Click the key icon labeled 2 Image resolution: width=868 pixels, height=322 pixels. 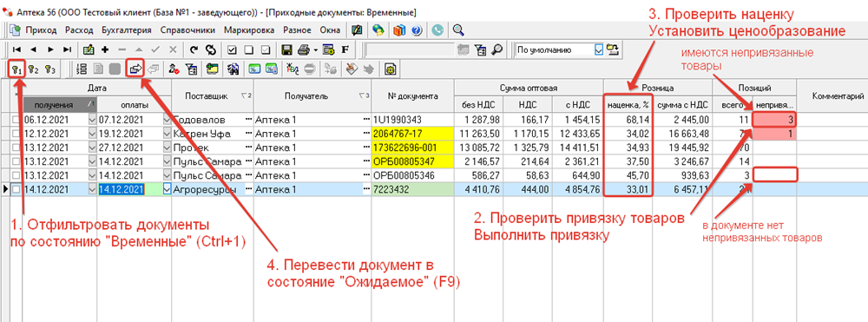(33, 69)
